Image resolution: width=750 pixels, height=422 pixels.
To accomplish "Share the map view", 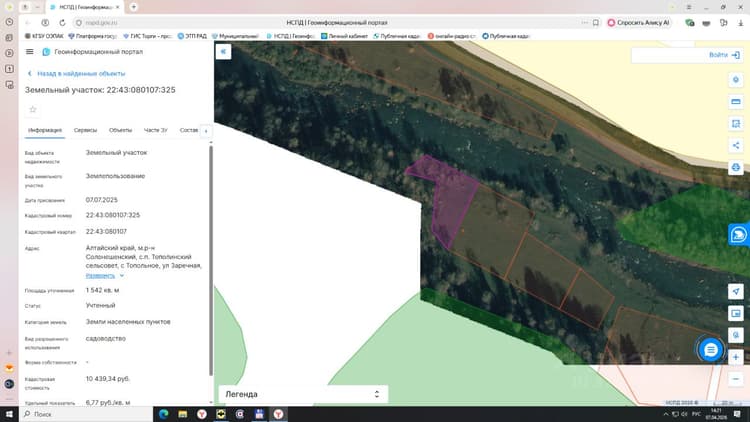I will click(x=736, y=145).
